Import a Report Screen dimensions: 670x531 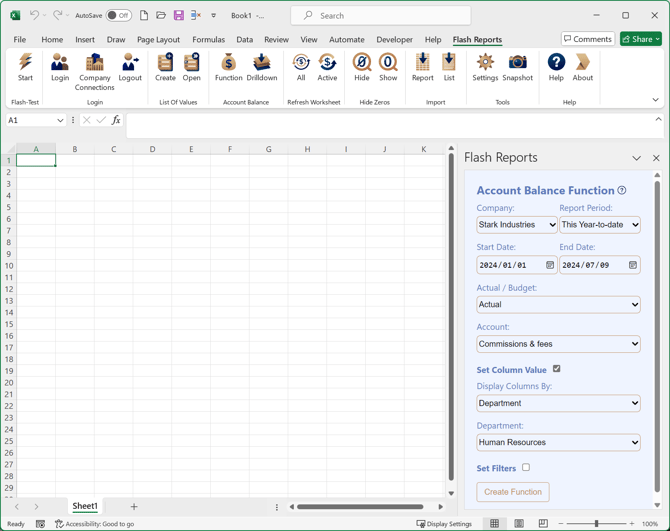coord(423,67)
